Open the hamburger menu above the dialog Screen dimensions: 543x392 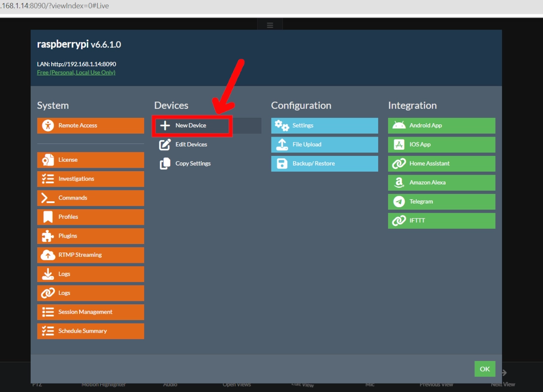(x=270, y=25)
